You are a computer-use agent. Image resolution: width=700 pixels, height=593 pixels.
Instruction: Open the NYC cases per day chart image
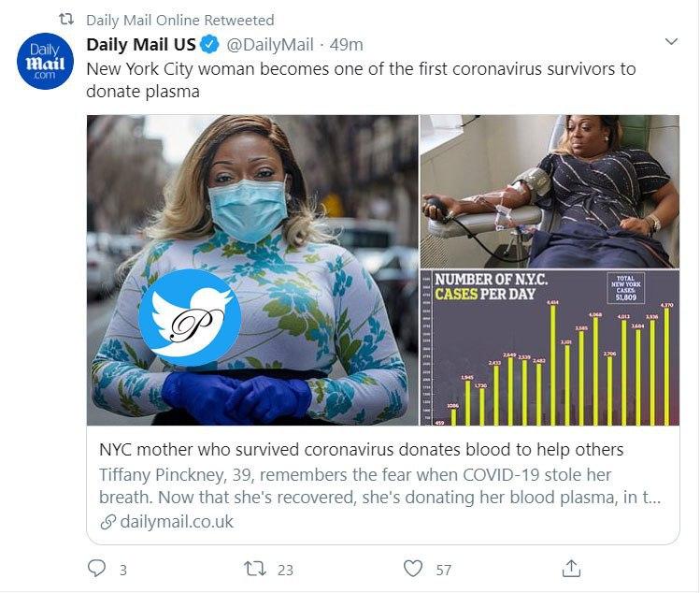[x=550, y=348]
